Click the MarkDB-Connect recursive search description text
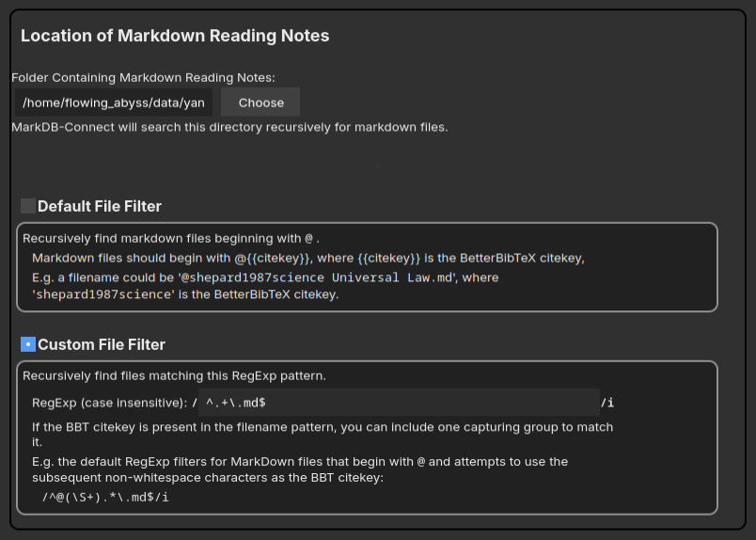756x540 pixels. pos(229,127)
